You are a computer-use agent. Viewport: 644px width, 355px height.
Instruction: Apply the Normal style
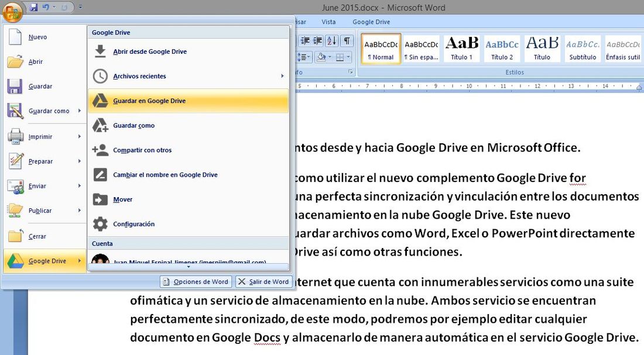(381, 49)
